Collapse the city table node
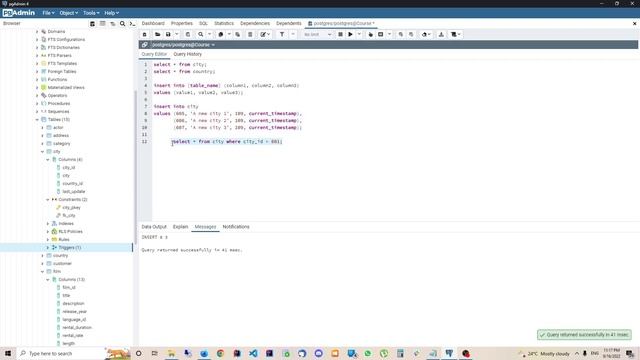The image size is (640, 360). click(x=42, y=151)
